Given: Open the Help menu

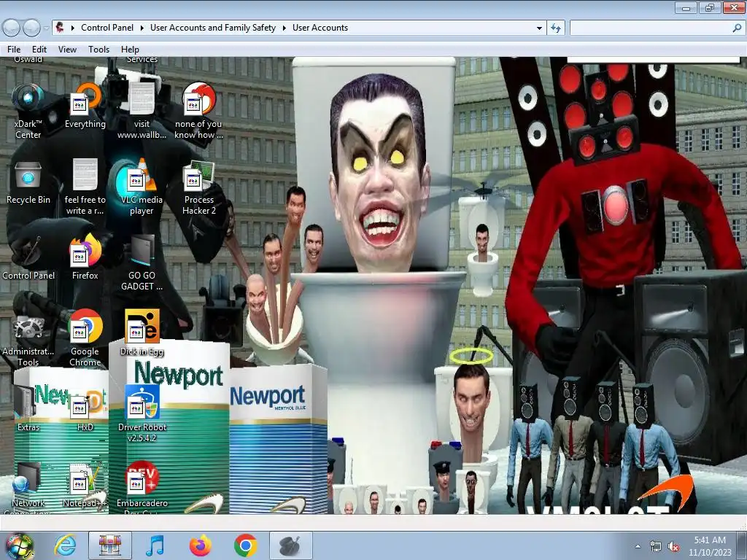Looking at the screenshot, I should [x=130, y=49].
